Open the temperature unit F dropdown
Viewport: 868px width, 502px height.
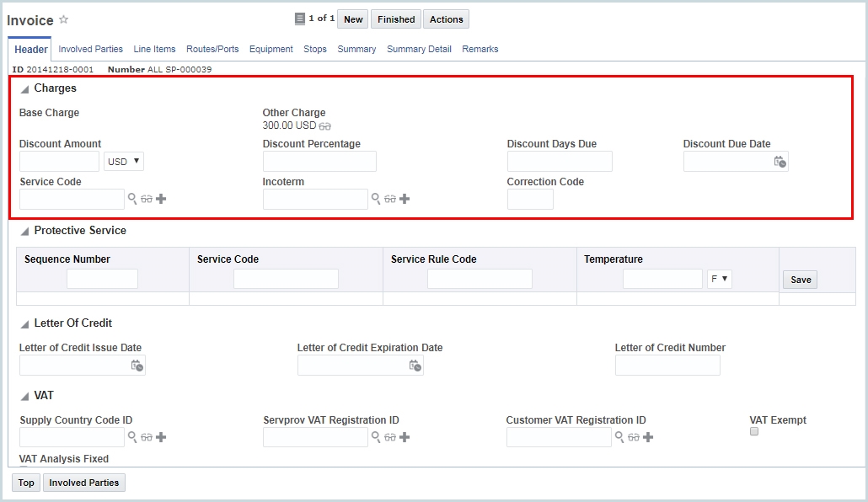(x=720, y=279)
